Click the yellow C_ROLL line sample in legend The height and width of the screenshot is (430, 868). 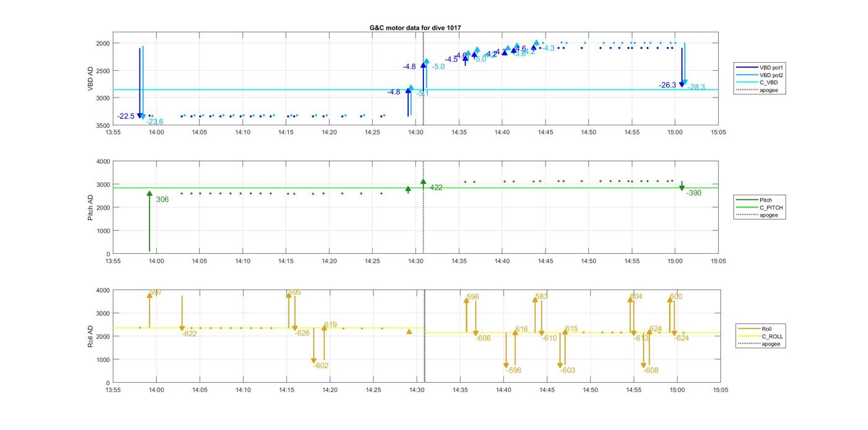point(748,336)
